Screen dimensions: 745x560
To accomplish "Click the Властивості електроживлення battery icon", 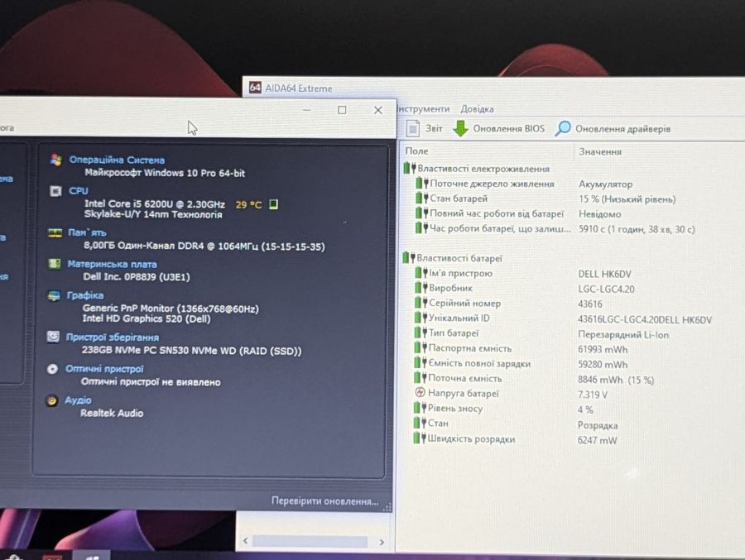I will point(410,168).
